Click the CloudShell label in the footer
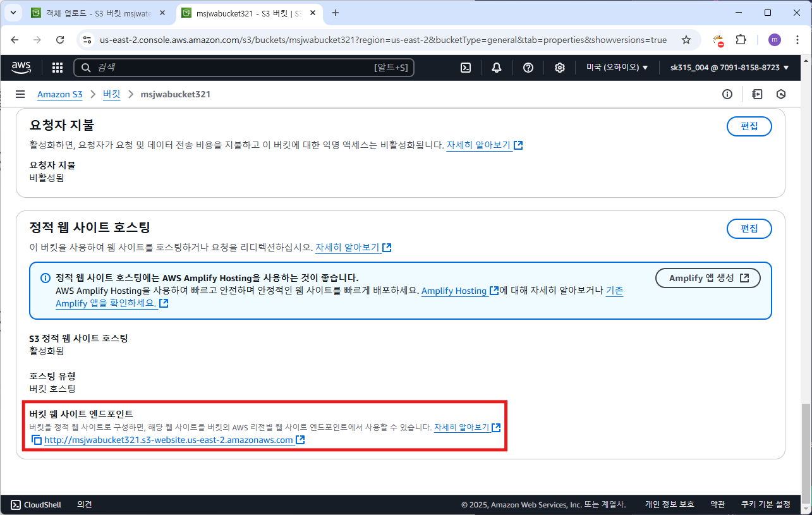Viewport: 812px width, 515px height. 42,504
